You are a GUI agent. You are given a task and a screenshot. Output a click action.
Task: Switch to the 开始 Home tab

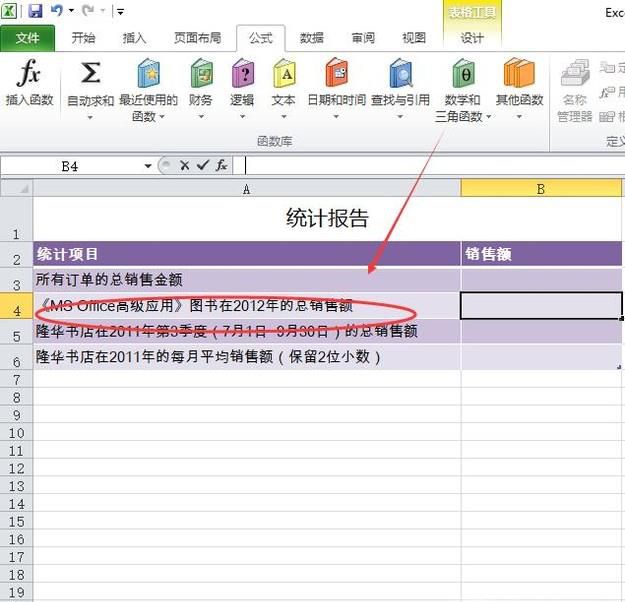83,38
